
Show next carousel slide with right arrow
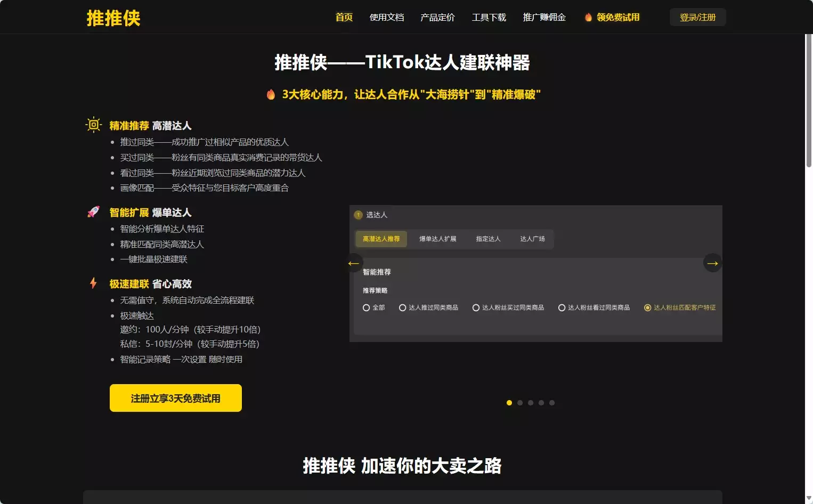tap(713, 263)
